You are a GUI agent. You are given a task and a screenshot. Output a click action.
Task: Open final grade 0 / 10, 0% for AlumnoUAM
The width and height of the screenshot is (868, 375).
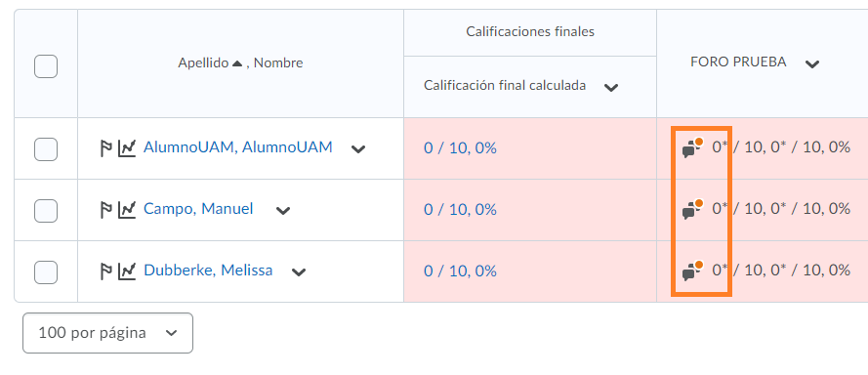460,148
